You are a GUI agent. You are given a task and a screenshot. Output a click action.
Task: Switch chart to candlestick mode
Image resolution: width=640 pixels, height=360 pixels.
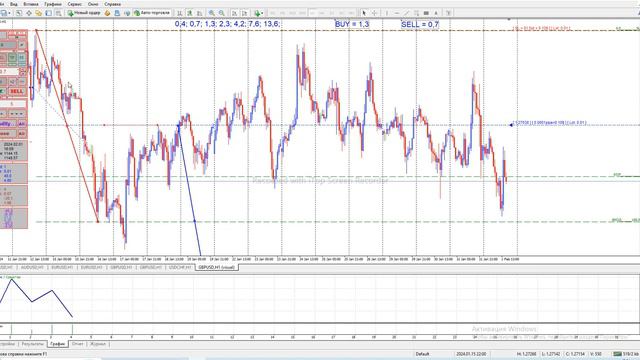pyautogui.click(x=190, y=13)
